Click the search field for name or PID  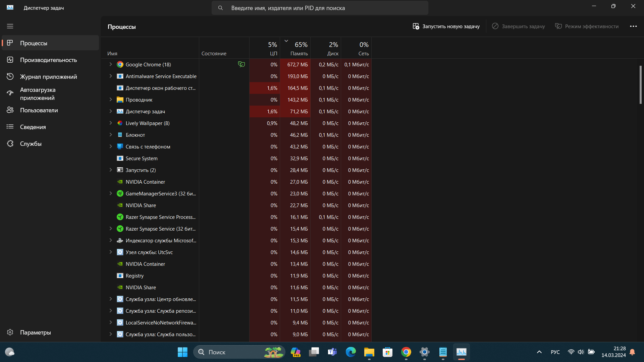click(320, 8)
